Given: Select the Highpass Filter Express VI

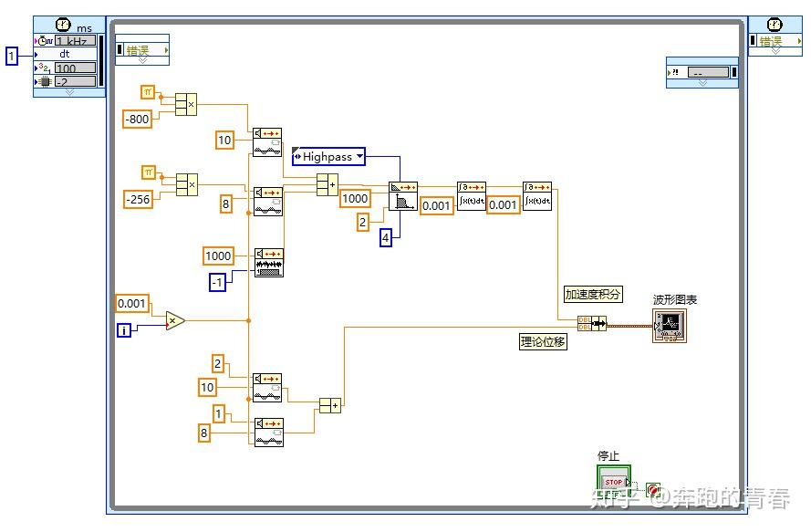Looking at the screenshot, I should [x=402, y=195].
